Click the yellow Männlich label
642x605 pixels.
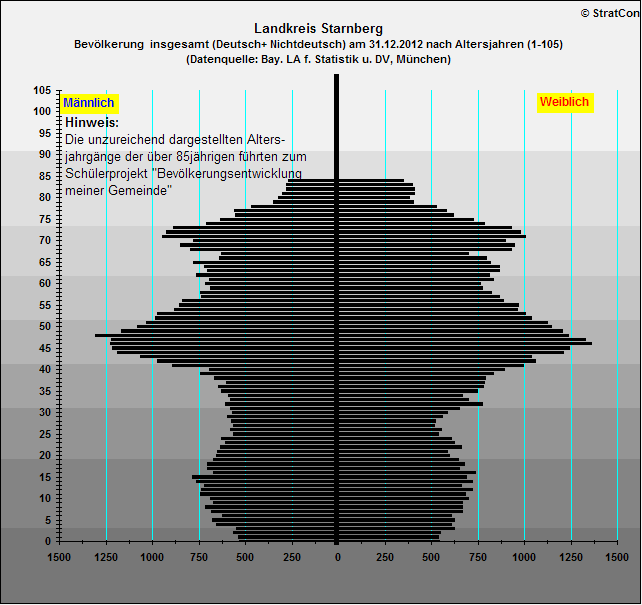point(90,103)
